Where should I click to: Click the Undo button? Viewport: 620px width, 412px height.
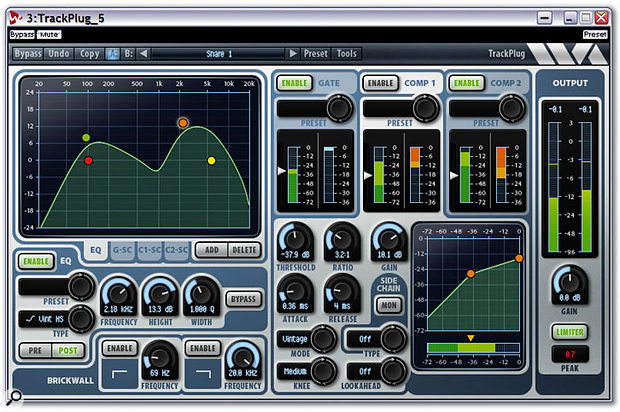coord(59,53)
